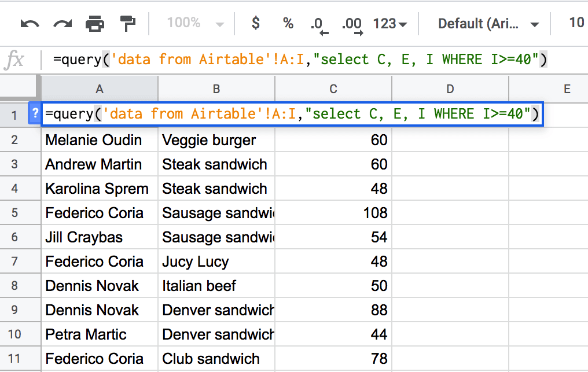
Task: Click the Redo icon
Action: coord(62,23)
